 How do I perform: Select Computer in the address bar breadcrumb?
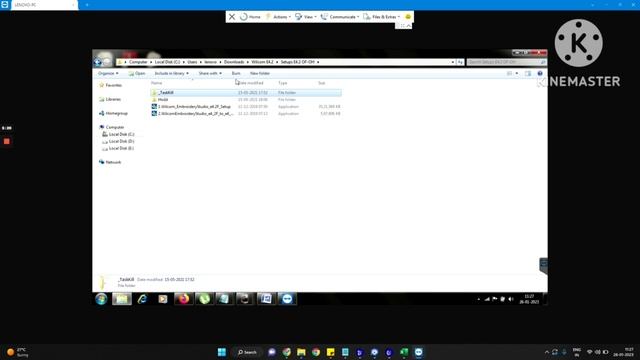pyautogui.click(x=138, y=62)
